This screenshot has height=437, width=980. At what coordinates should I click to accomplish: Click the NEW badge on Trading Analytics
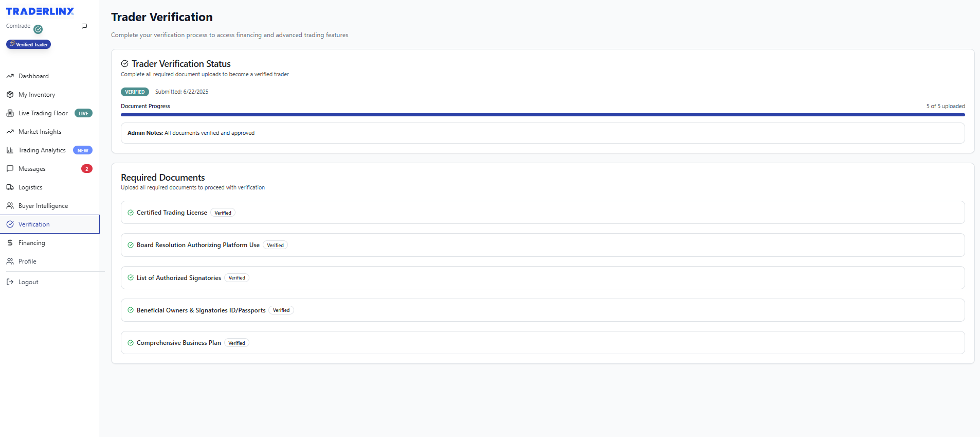(x=83, y=150)
